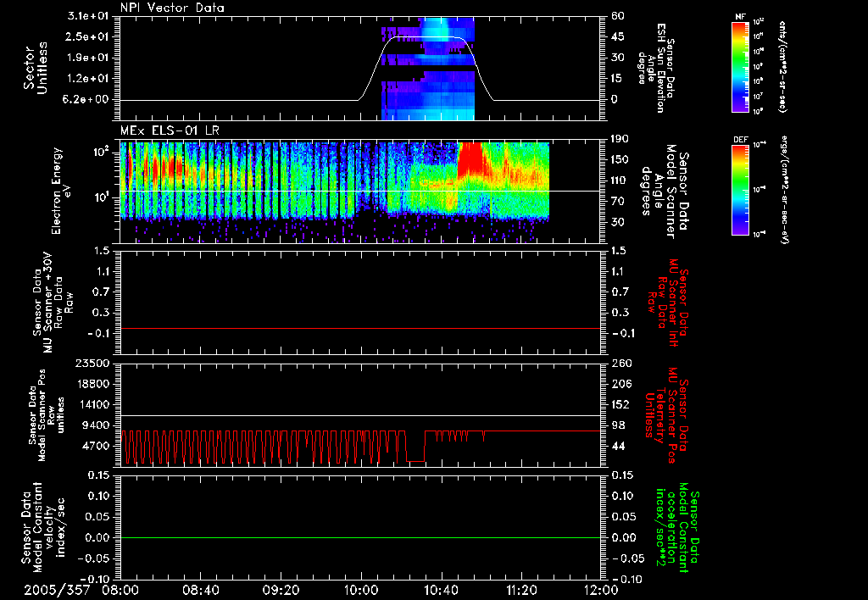Click the 09:20 time axis label
This screenshot has height=600, width=868.
click(281, 590)
